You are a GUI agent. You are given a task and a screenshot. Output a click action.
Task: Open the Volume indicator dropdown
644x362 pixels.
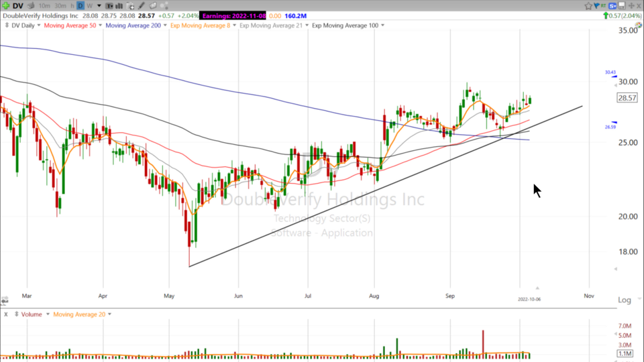(48, 314)
